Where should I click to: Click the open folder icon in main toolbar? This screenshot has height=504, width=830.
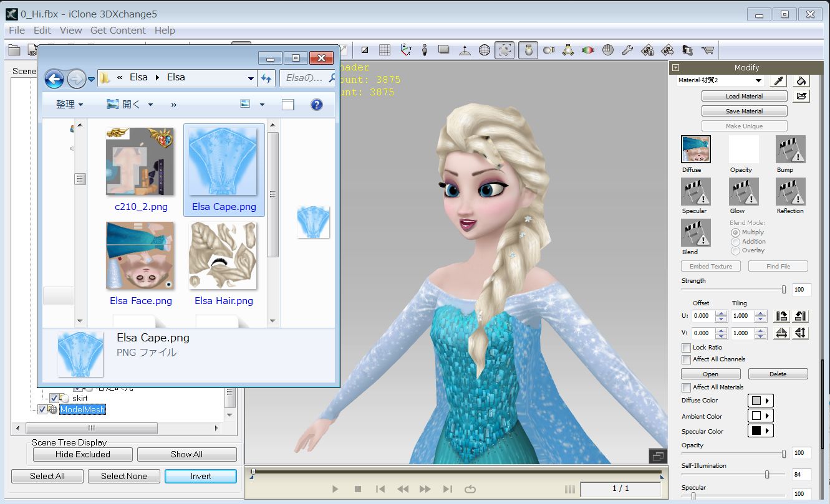point(14,50)
